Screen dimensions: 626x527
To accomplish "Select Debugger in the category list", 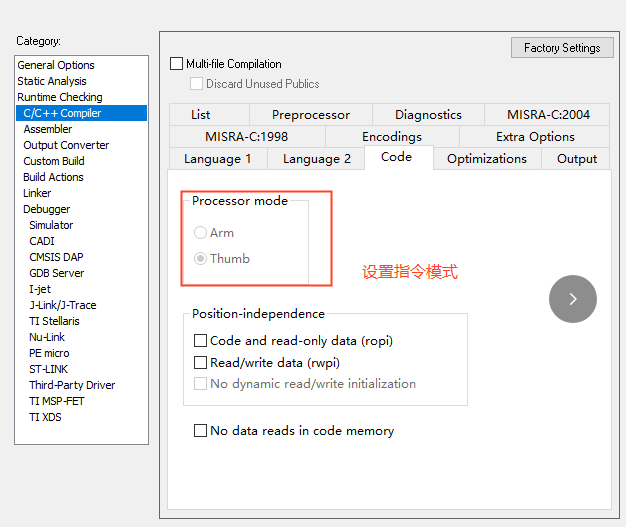I will pyautogui.click(x=47, y=209).
